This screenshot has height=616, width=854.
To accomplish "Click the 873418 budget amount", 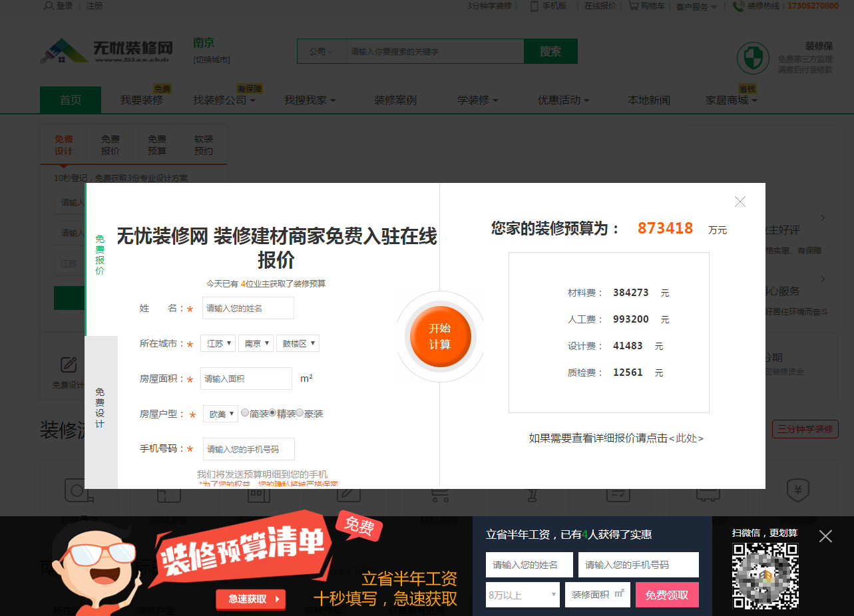I will point(665,228).
